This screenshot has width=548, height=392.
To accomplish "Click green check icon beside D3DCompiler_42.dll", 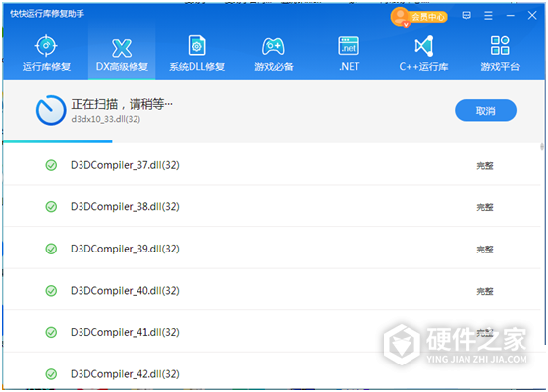I will click(x=51, y=374).
